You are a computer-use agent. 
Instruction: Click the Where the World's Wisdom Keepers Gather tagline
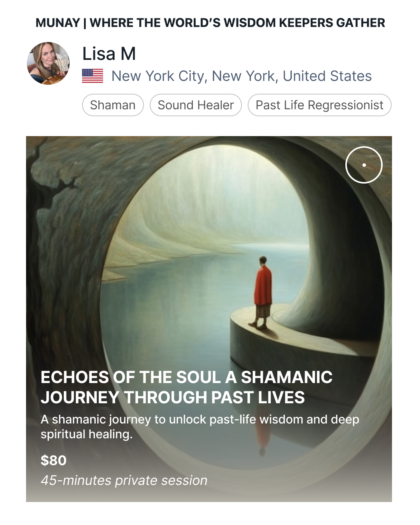[237, 23]
